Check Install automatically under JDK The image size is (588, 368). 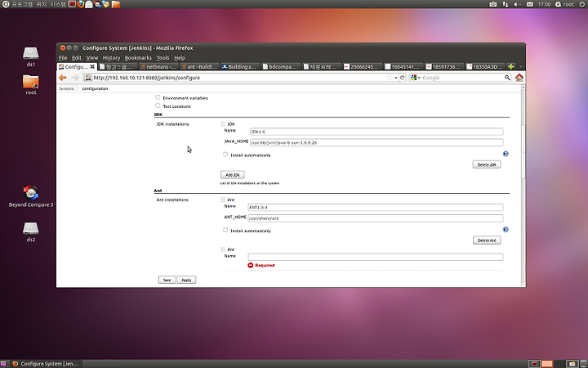(x=225, y=155)
